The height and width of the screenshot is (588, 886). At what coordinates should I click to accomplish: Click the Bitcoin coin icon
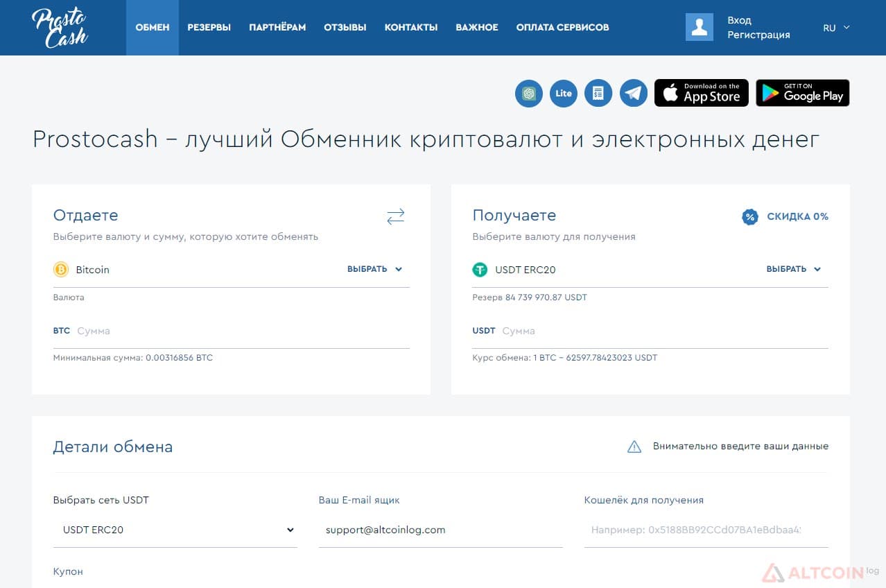61,269
